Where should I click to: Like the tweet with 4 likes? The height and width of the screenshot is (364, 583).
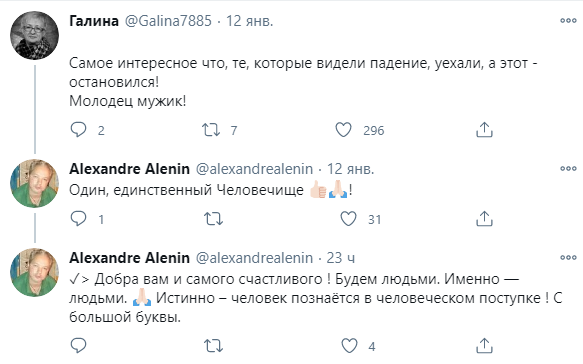[350, 346]
